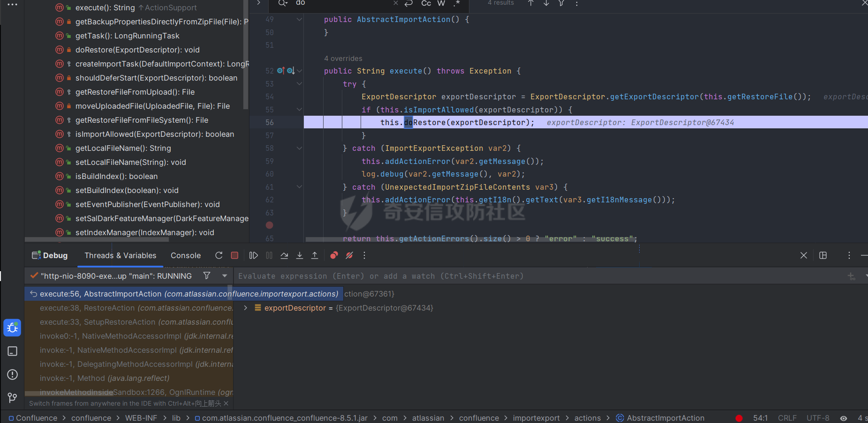The width and height of the screenshot is (868, 423).
Task: Open the Problems tool window
Action: point(13,374)
